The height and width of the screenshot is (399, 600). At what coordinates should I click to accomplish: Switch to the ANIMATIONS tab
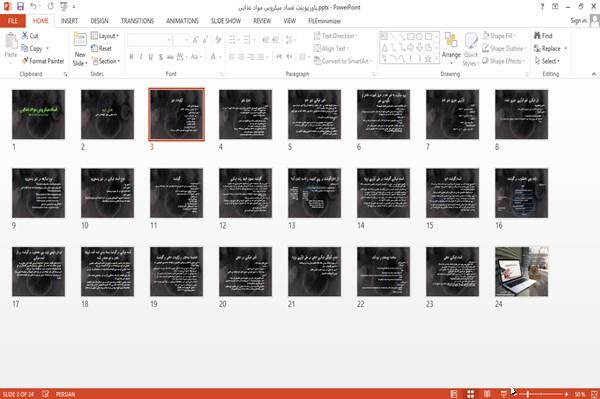[183, 21]
